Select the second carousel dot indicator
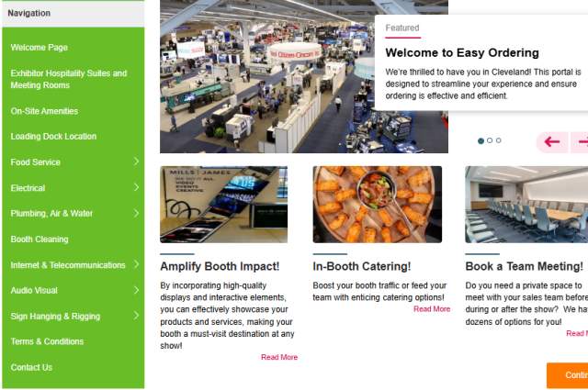The image size is (588, 390). click(x=490, y=140)
